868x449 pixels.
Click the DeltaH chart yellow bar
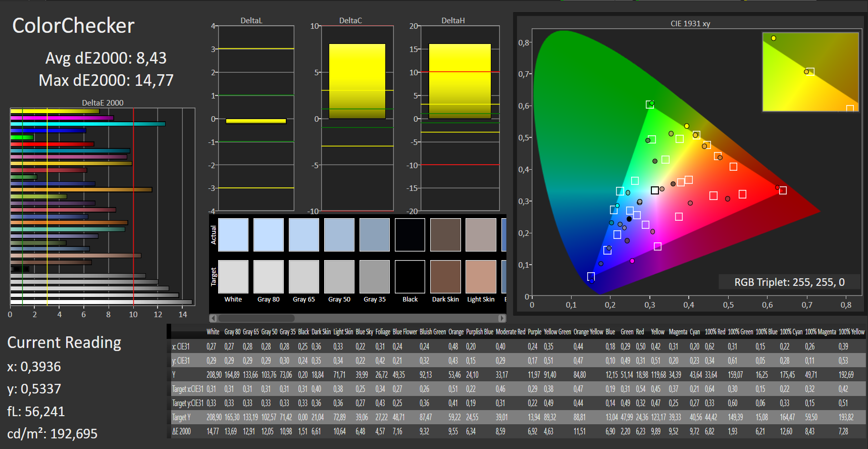(459, 81)
